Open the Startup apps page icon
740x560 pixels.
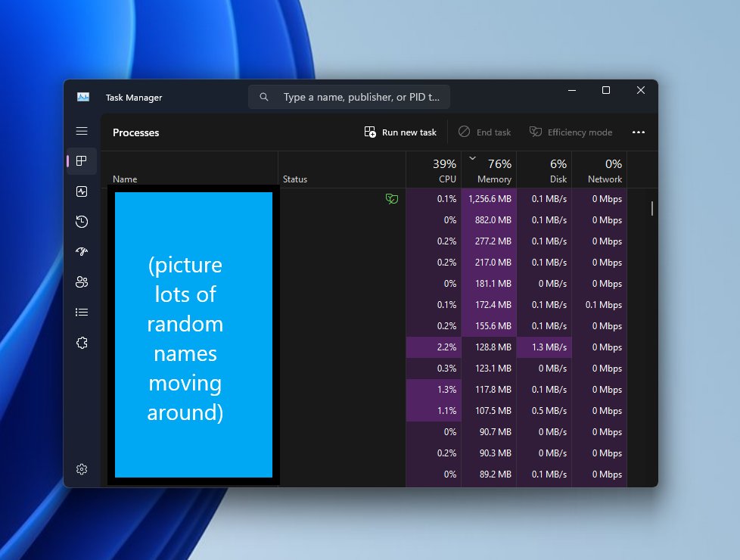82,252
